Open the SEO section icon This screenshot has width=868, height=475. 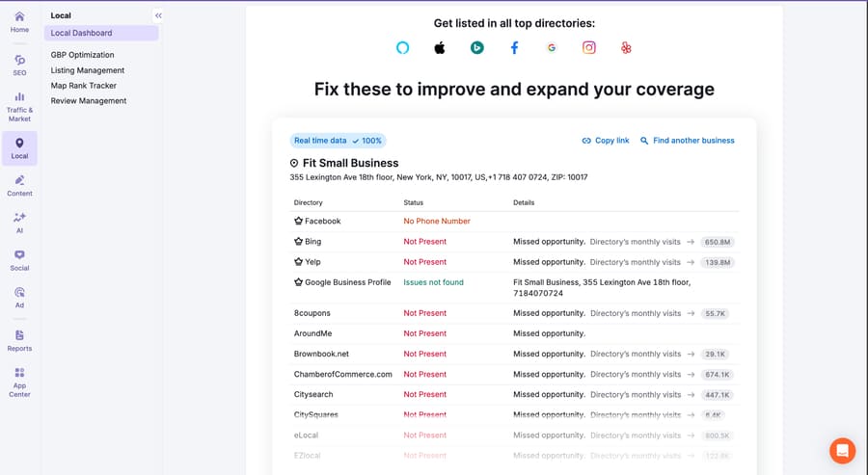[19, 60]
